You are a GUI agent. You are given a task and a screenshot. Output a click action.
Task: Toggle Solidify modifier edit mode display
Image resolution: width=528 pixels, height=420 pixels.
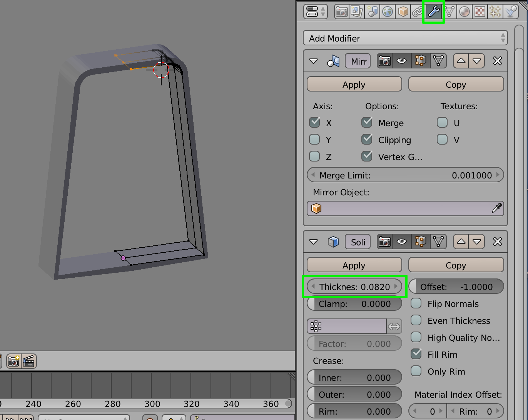(x=420, y=242)
